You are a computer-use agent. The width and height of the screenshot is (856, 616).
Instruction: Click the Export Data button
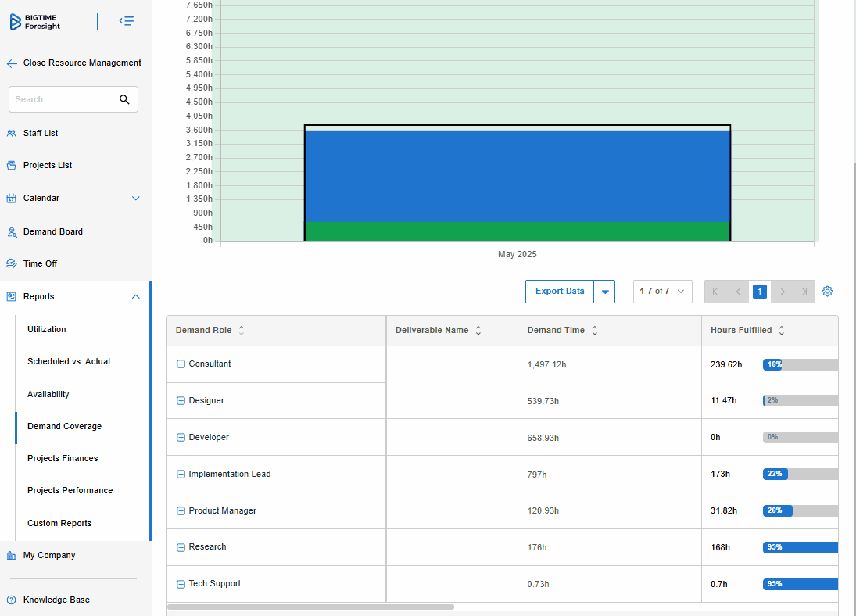click(560, 292)
